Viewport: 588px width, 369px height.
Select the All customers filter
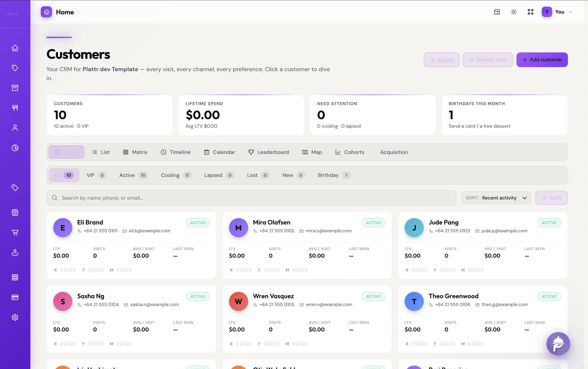pos(64,175)
